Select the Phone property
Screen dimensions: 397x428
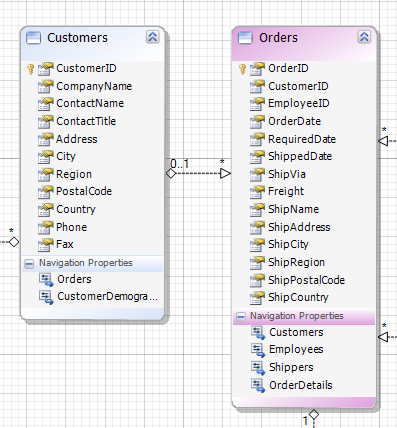click(x=71, y=227)
